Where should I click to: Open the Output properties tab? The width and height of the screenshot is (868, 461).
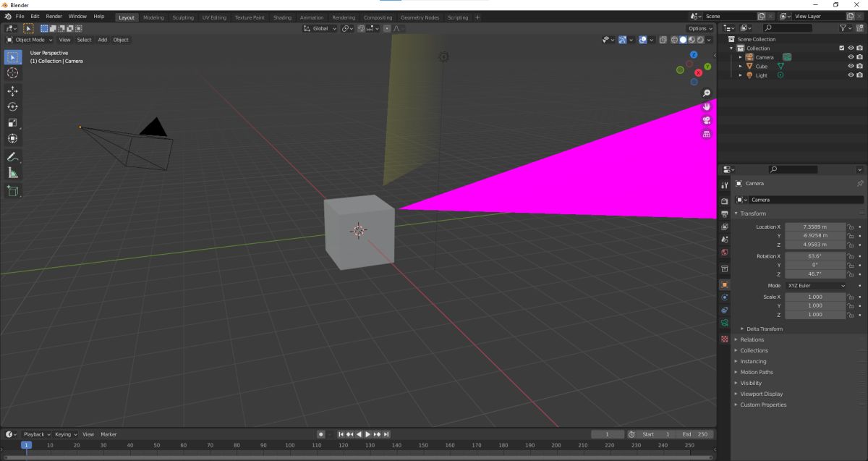pyautogui.click(x=724, y=214)
